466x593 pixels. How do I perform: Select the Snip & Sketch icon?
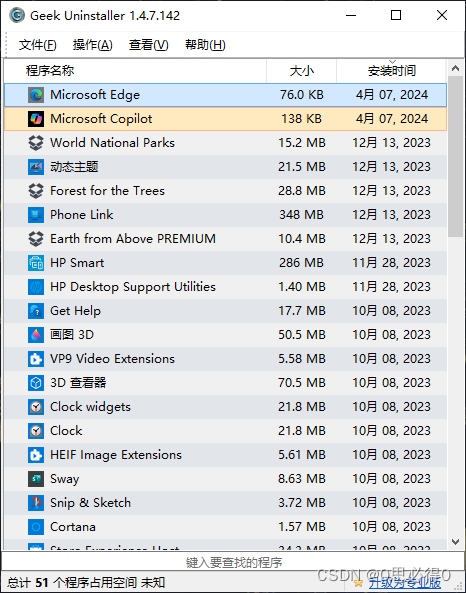pyautogui.click(x=36, y=503)
